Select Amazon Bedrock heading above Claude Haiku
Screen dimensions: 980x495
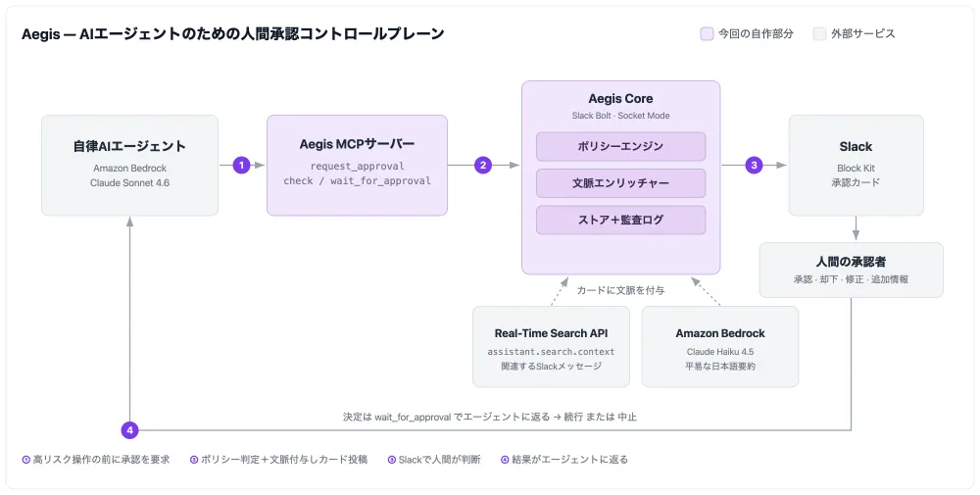tap(720, 333)
